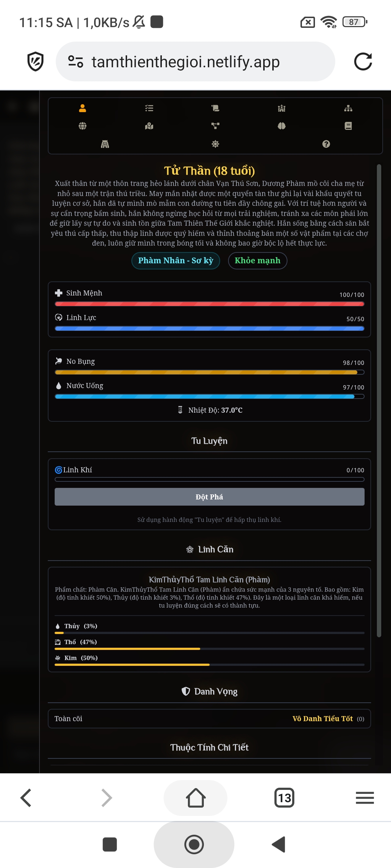Reload the page with refresh icon

[x=363, y=61]
